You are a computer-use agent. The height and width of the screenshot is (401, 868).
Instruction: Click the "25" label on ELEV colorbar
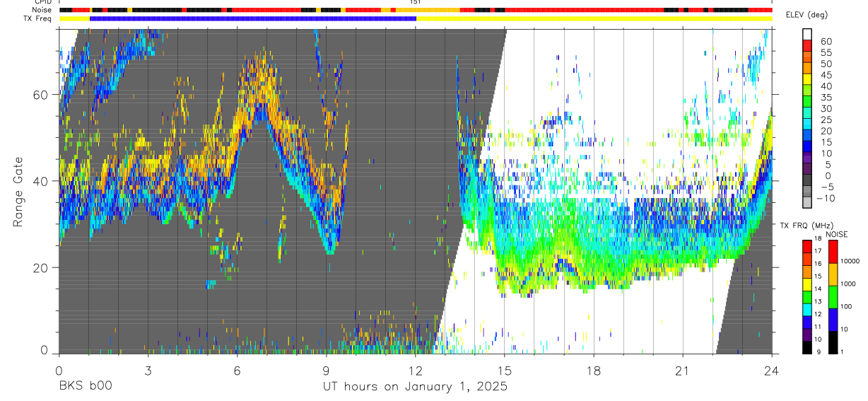point(826,120)
